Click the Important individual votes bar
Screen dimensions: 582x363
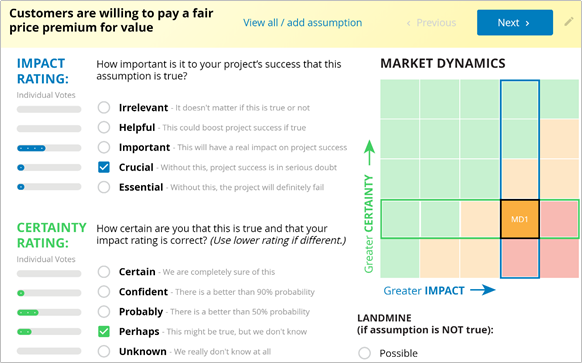pyautogui.click(x=49, y=148)
